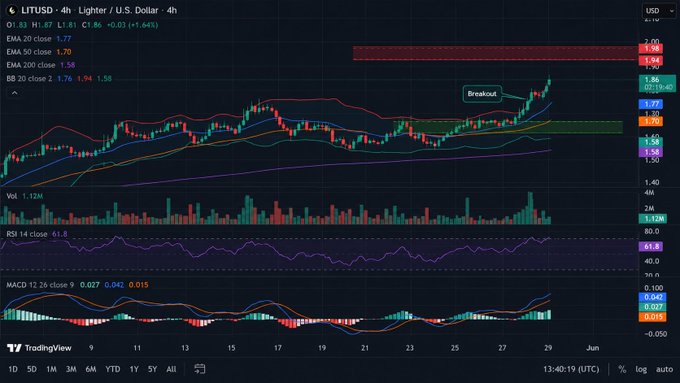Click the LITUSD symbol logo icon
The image size is (680, 383).
coord(12,10)
